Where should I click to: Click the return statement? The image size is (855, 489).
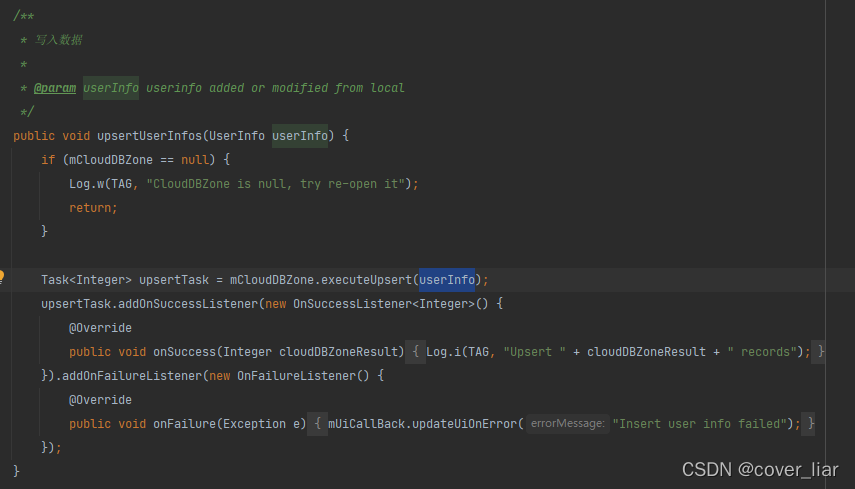click(93, 208)
